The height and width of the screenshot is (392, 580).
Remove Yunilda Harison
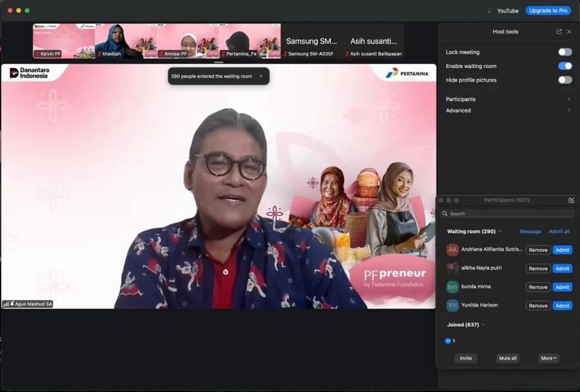[x=538, y=305]
